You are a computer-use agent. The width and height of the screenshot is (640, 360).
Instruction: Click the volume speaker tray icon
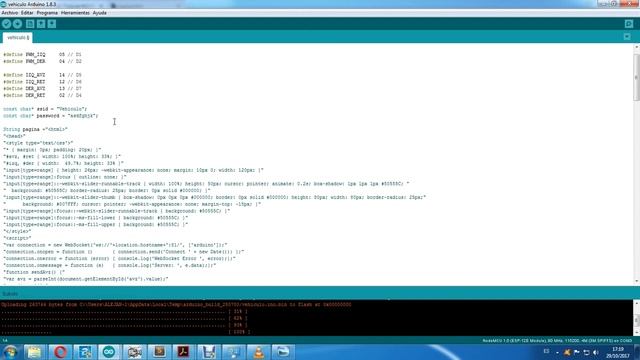[x=596, y=352]
